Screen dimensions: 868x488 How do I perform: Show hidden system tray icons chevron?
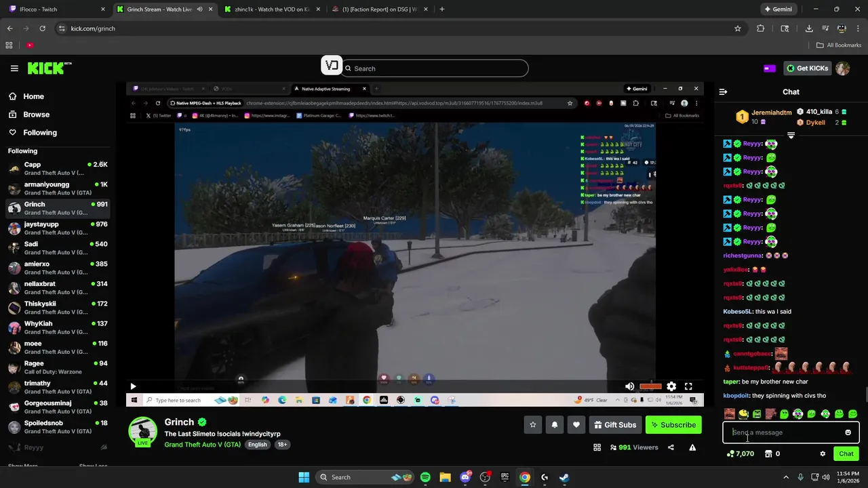[x=786, y=477]
